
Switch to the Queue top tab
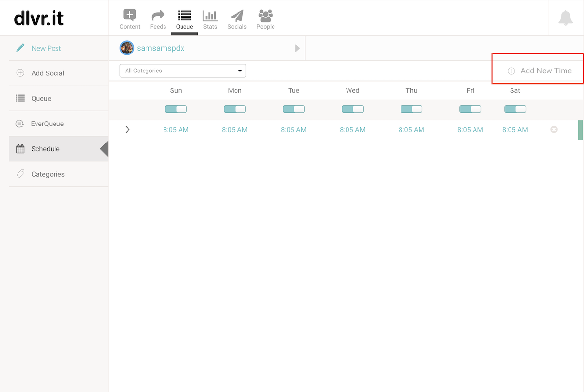tap(184, 19)
